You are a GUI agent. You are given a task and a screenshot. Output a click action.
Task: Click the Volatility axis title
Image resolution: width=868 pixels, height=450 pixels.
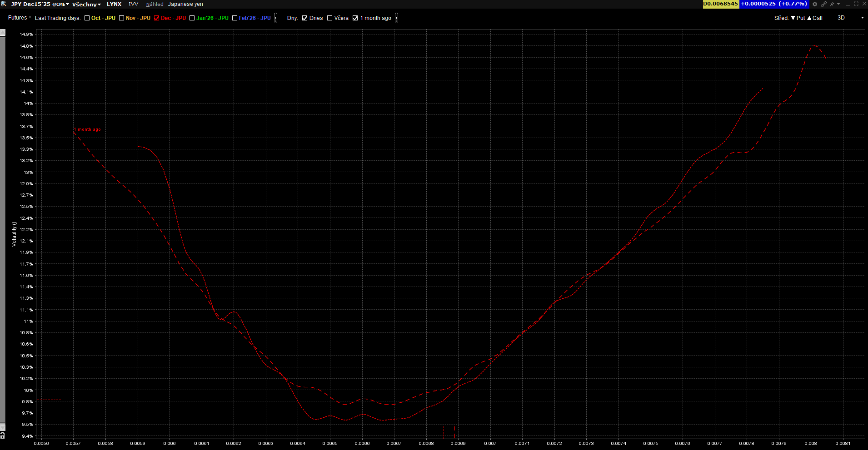click(14, 234)
